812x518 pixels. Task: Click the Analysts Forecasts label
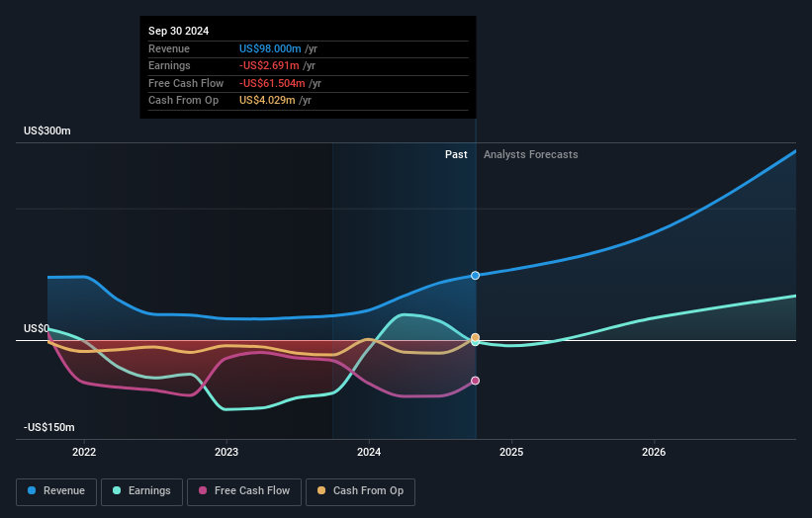tap(531, 154)
